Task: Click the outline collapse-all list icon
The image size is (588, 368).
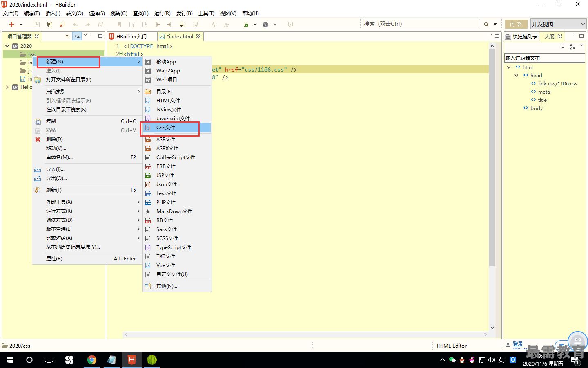Action: coord(563,47)
